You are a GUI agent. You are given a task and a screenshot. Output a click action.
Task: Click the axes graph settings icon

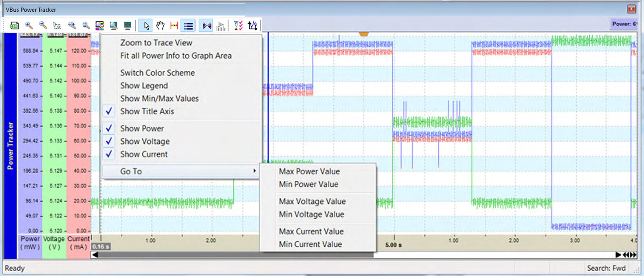click(x=252, y=25)
